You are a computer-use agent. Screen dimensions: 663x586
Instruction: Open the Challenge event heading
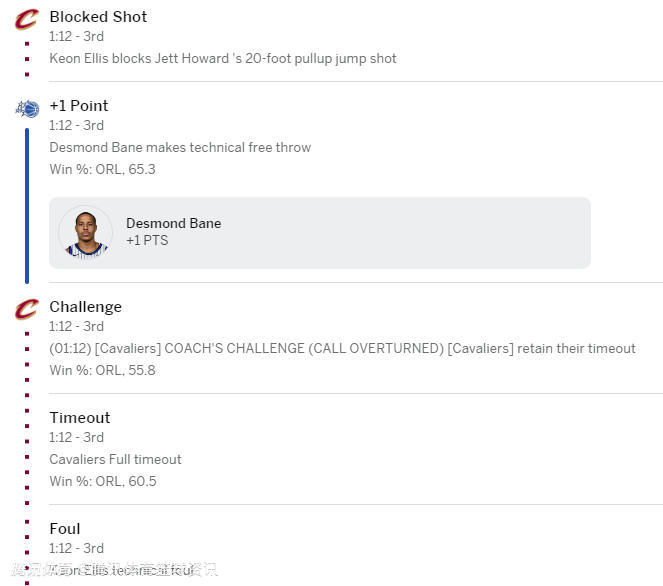[85, 307]
